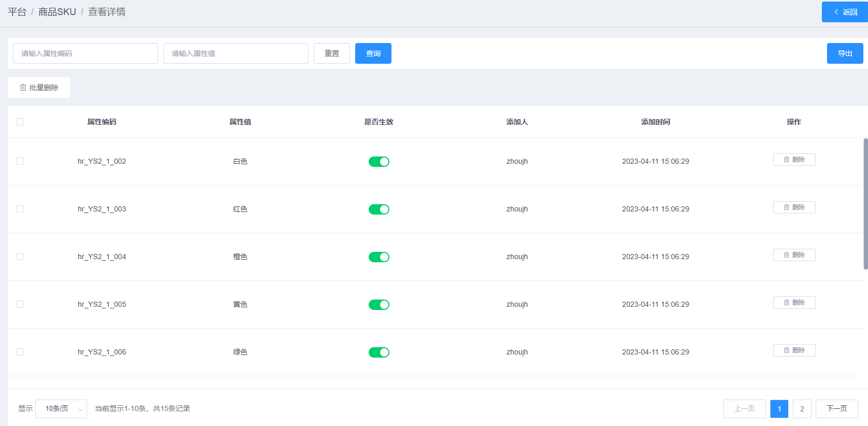Screen dimensions: 868x426
Task: Navigate to 平台 in breadcrumb
Action: click(x=17, y=12)
